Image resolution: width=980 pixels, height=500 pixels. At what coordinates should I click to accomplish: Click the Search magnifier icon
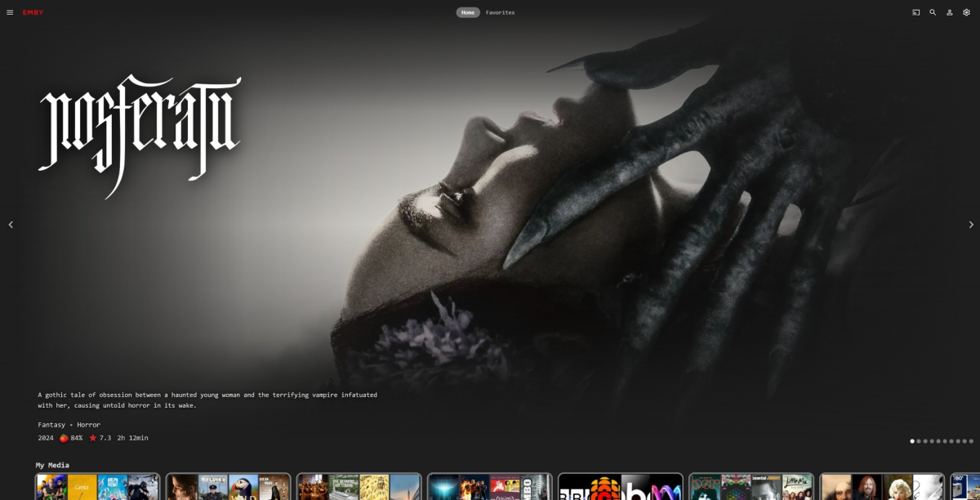click(x=932, y=12)
